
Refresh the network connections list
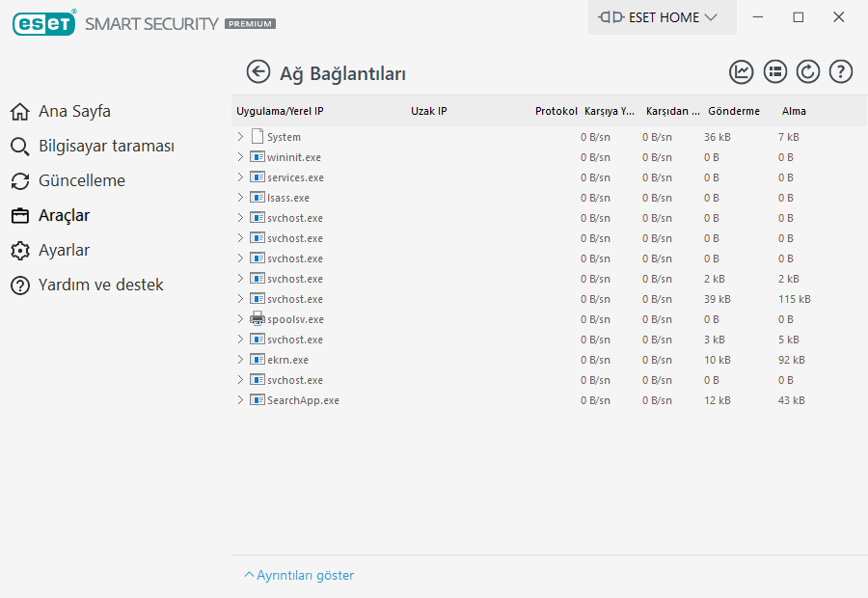tap(808, 72)
